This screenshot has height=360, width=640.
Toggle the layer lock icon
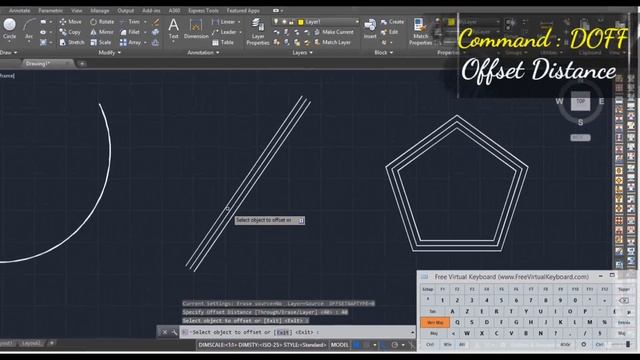click(291, 22)
